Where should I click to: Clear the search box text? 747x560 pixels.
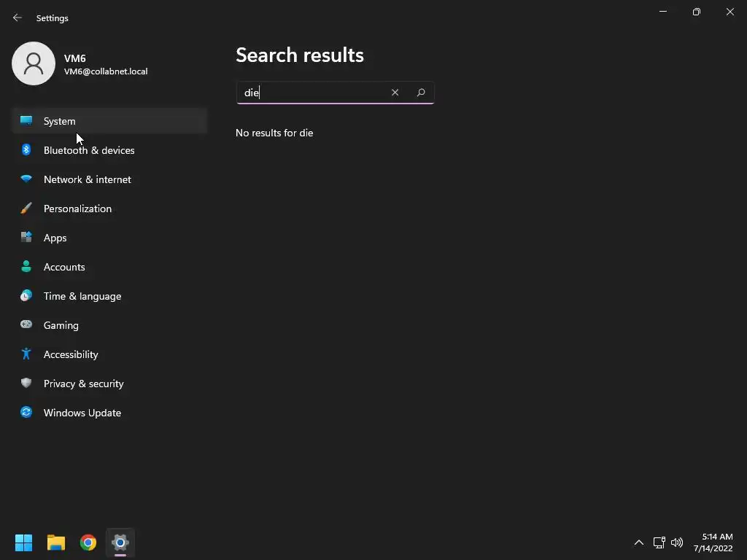pyautogui.click(x=395, y=93)
